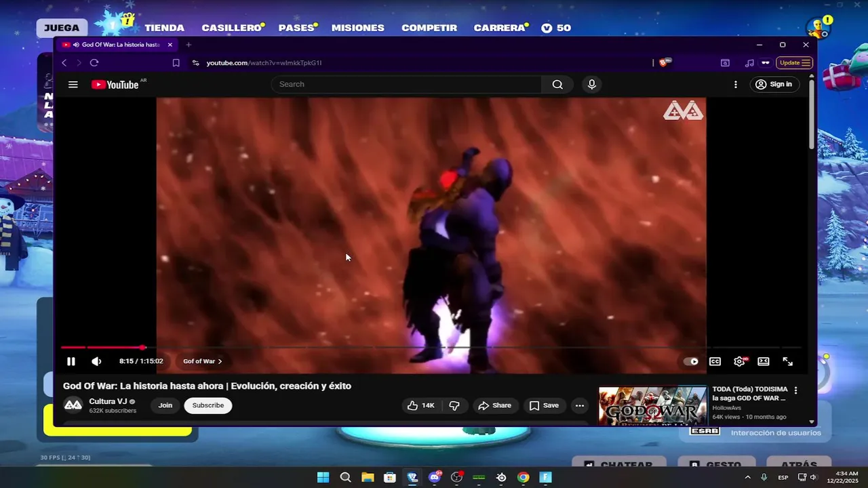The height and width of the screenshot is (488, 868).
Task: Open the JUEGA tab in Fortnite
Action: coord(62,28)
